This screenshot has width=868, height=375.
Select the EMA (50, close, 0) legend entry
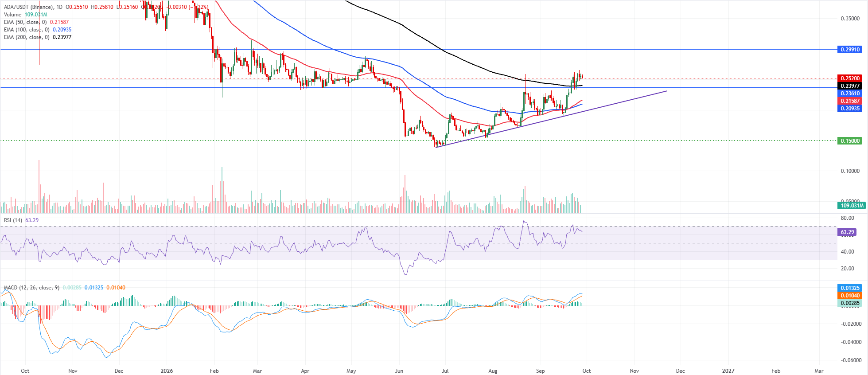coord(36,22)
